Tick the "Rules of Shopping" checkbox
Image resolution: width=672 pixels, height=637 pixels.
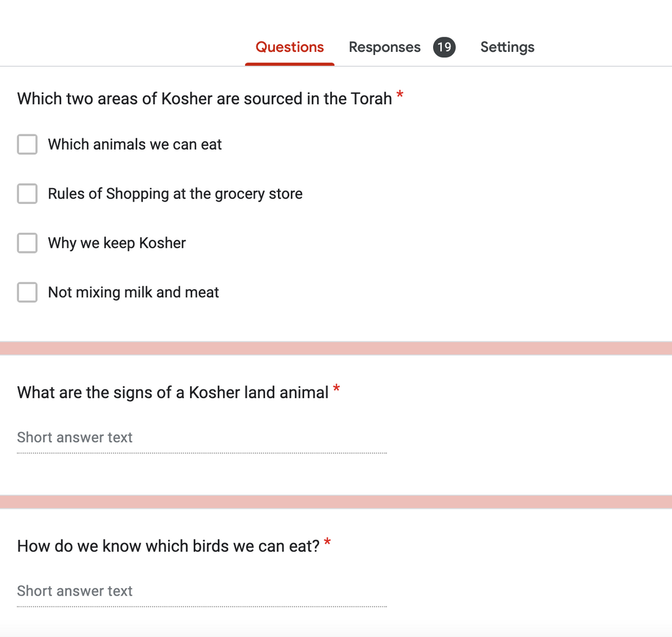point(27,194)
